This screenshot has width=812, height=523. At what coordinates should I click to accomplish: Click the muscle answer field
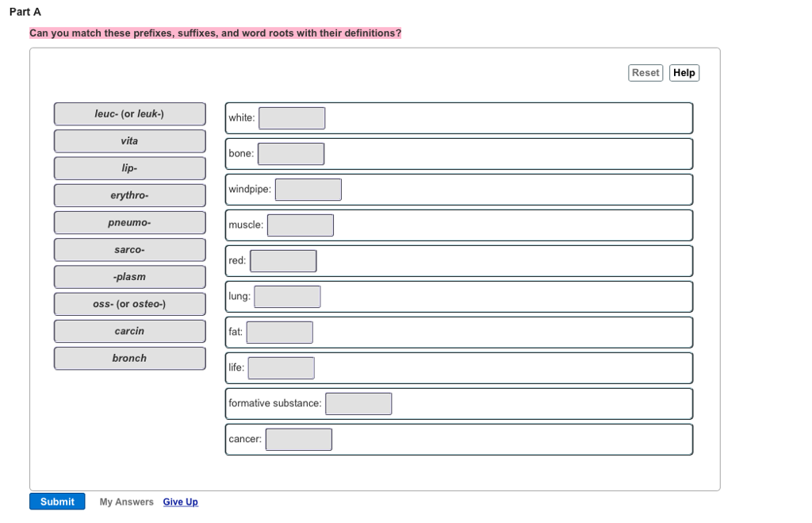301,225
